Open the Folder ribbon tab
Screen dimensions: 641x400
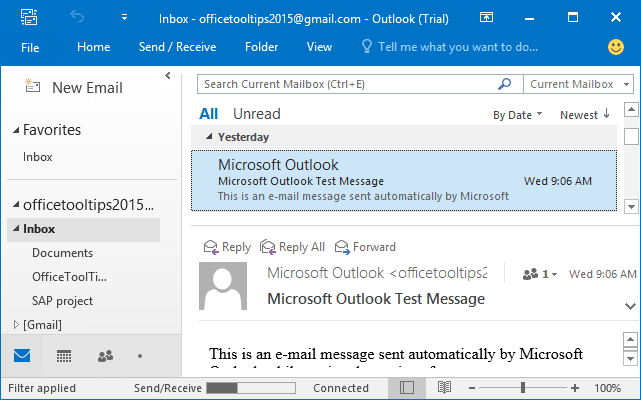(262, 47)
